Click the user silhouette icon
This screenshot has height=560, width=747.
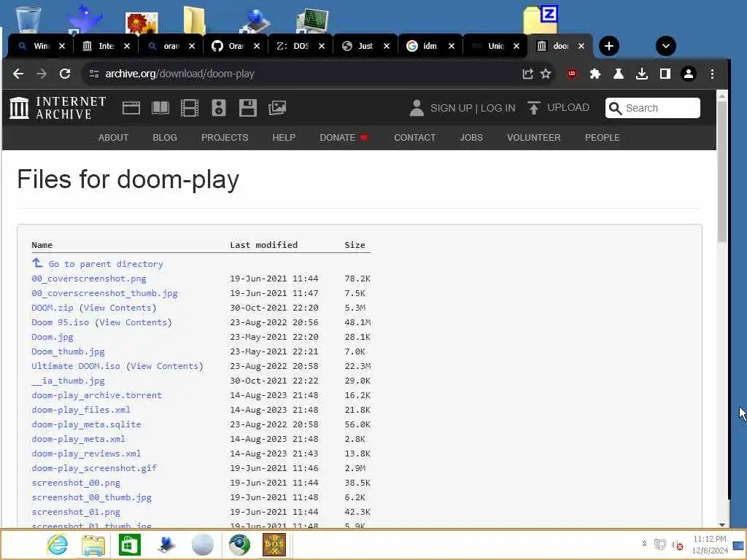(x=417, y=108)
